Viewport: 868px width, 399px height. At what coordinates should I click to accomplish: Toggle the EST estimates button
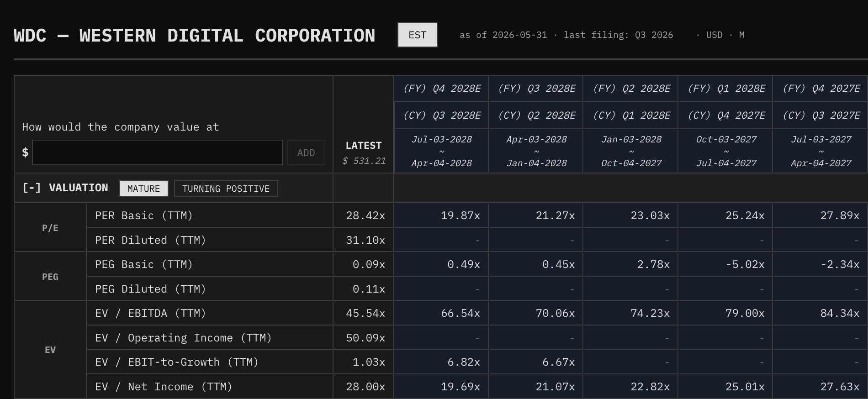[x=417, y=35]
